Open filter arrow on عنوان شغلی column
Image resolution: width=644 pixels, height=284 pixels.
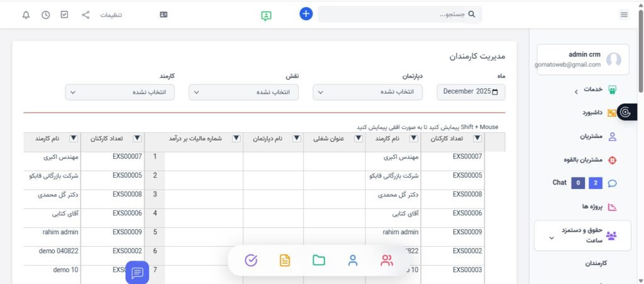(358, 139)
